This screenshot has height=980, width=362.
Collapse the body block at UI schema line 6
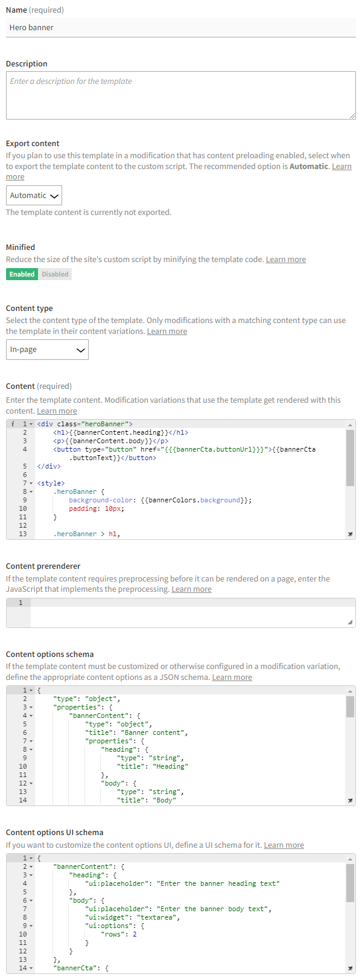31,901
